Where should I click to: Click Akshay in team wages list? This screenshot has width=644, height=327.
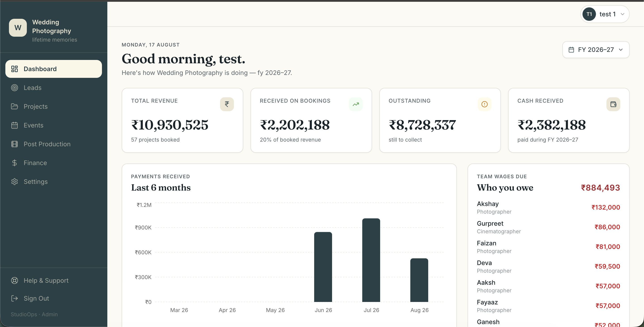tap(487, 204)
